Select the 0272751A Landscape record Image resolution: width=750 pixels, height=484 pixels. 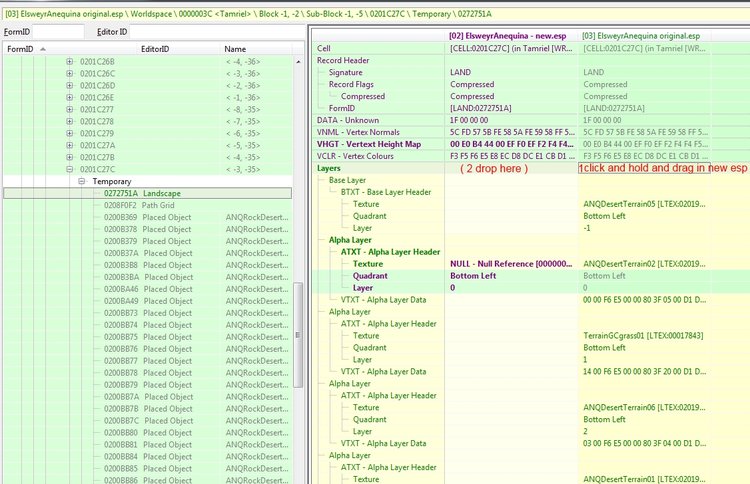pyautogui.click(x=147, y=193)
